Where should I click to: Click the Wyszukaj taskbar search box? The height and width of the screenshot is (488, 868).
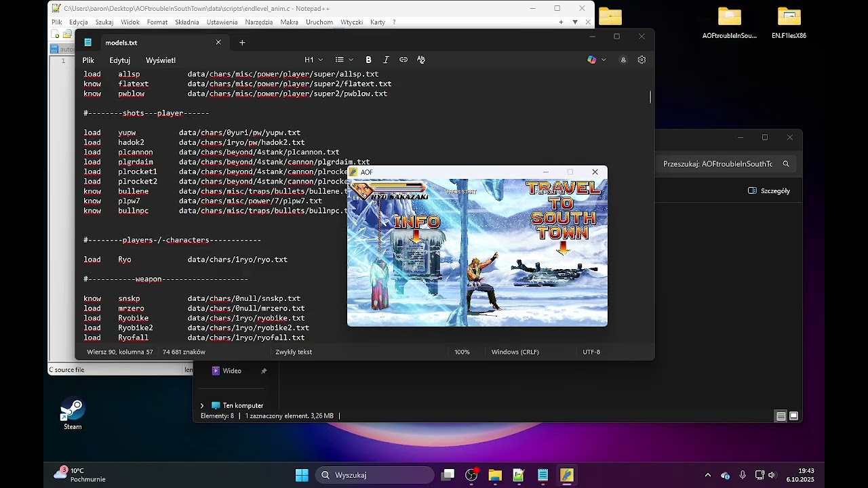(x=374, y=475)
